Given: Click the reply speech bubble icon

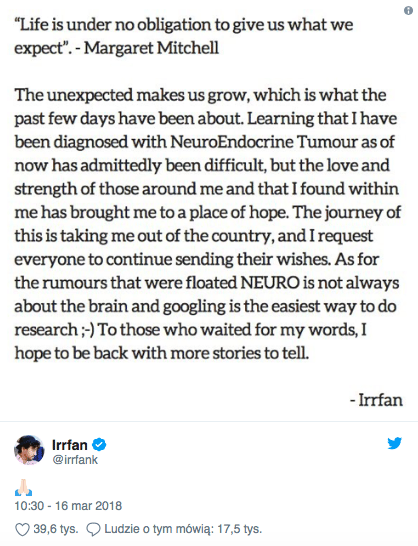Looking at the screenshot, I should point(93,530).
